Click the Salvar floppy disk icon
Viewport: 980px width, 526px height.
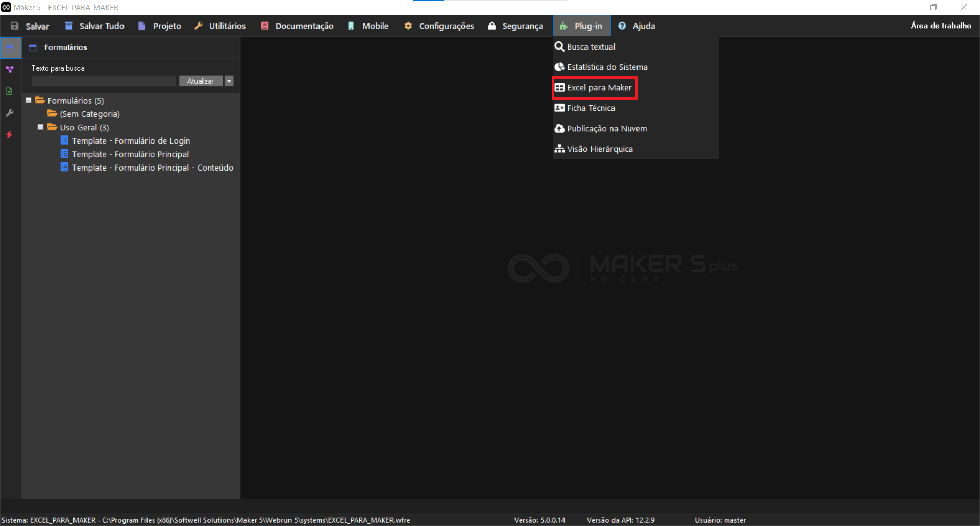[15, 26]
